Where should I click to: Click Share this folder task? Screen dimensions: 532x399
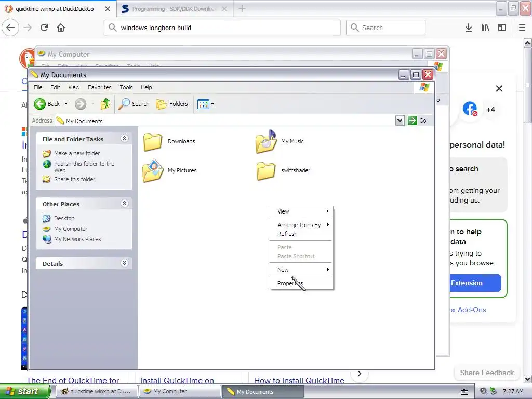tap(75, 179)
